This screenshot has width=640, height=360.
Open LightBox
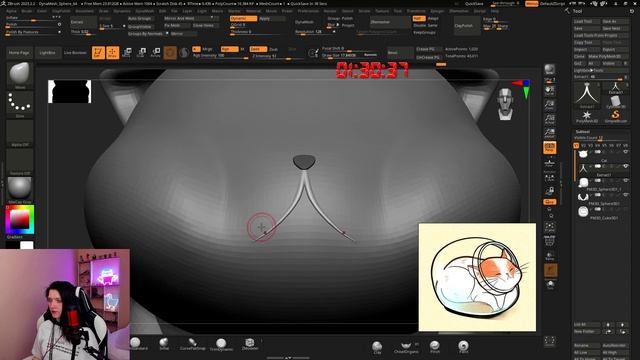[47, 53]
